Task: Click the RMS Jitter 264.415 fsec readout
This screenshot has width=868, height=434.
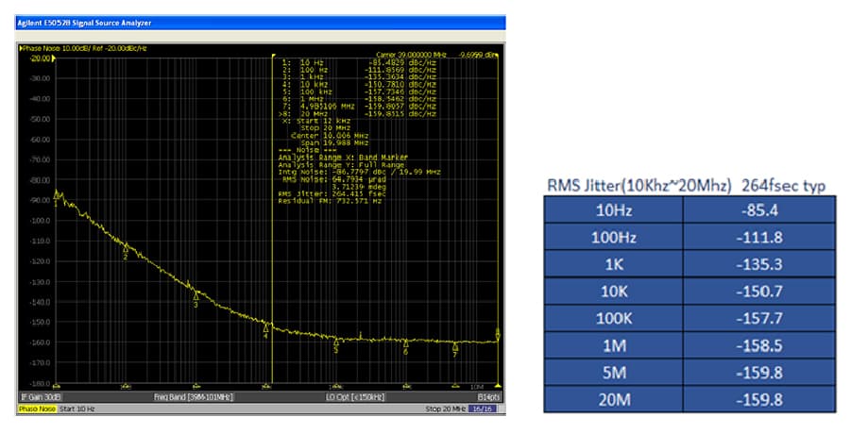Action: (x=332, y=193)
